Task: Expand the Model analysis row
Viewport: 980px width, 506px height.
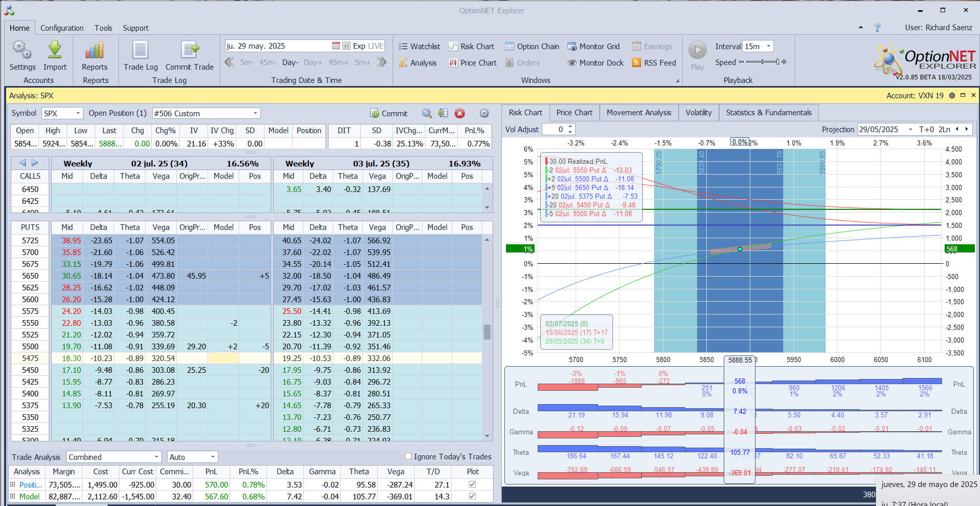Action: point(13,496)
